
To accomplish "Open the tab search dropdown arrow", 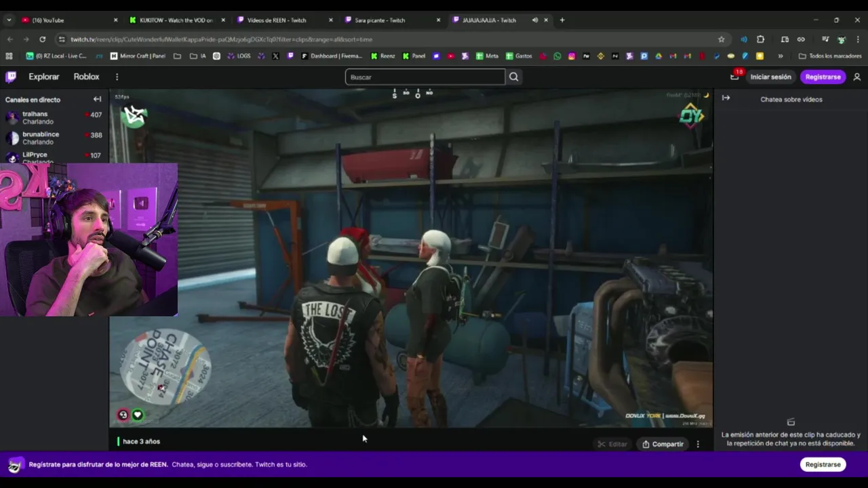I will coord(9,20).
